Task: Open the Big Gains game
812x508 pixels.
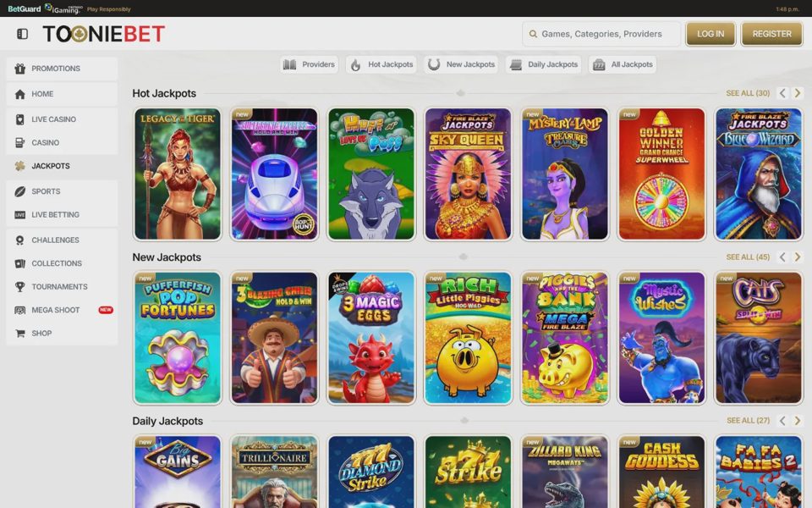Action: pyautogui.click(x=177, y=472)
